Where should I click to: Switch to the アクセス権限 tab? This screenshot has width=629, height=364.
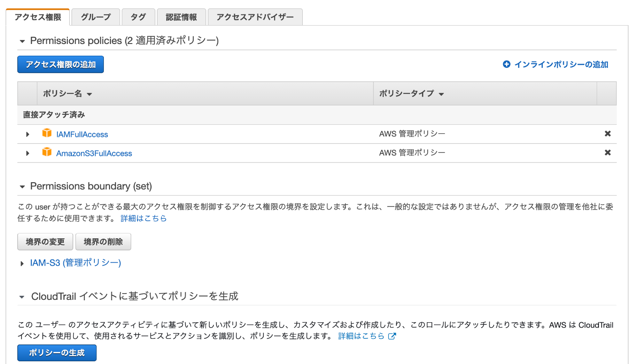pyautogui.click(x=38, y=17)
